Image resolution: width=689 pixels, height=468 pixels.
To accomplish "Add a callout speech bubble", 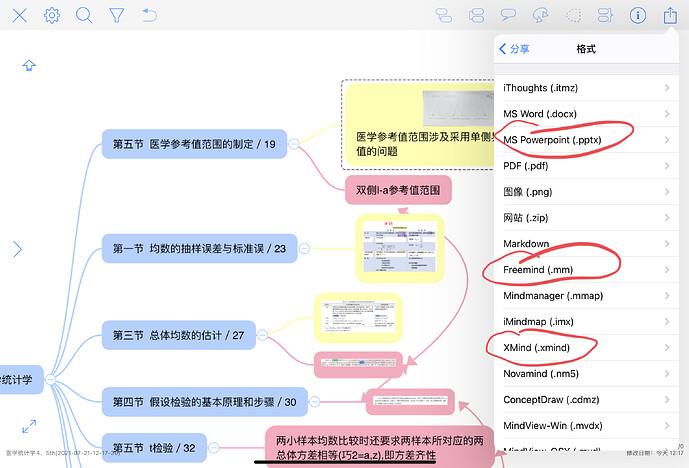I will (x=508, y=15).
